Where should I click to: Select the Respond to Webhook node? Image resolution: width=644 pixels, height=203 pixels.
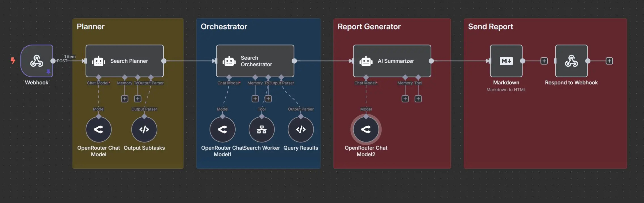pos(571,61)
